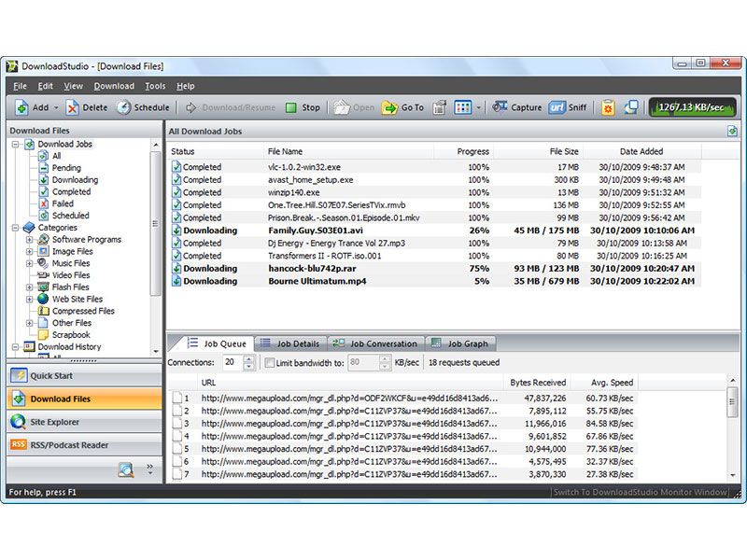Viewport: 747px width, 560px height.
Task: Expand the Software Programs category
Action: click(29, 240)
